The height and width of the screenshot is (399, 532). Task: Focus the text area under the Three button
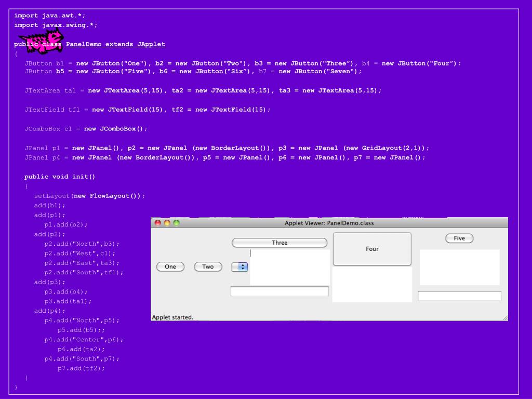point(290,268)
